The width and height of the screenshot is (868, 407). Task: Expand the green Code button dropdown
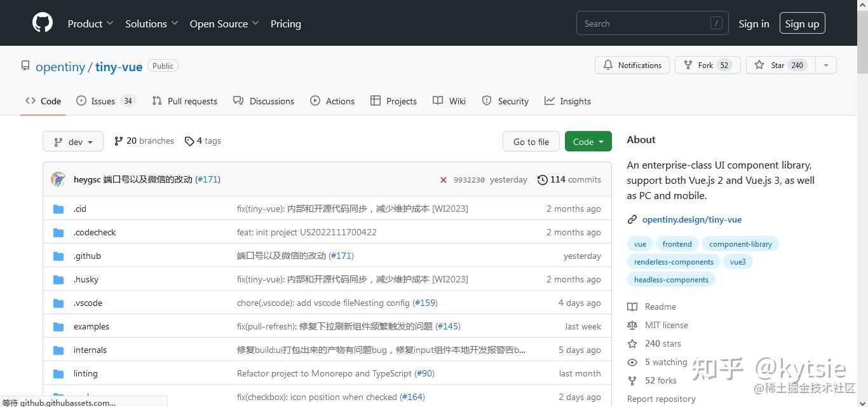tap(587, 141)
